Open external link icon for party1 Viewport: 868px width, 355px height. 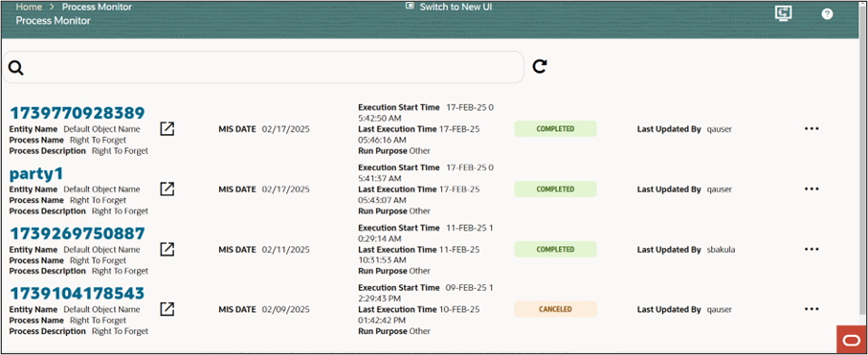click(x=167, y=189)
